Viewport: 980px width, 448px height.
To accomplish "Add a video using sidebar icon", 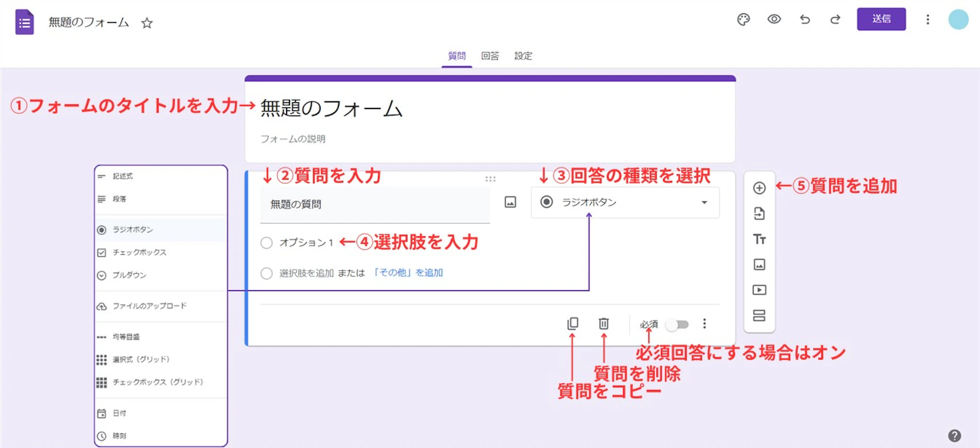I will pyautogui.click(x=759, y=290).
